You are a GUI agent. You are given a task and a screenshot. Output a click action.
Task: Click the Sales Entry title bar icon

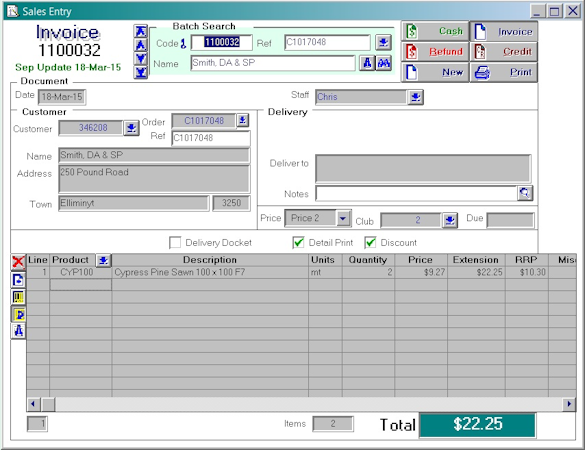(x=13, y=11)
